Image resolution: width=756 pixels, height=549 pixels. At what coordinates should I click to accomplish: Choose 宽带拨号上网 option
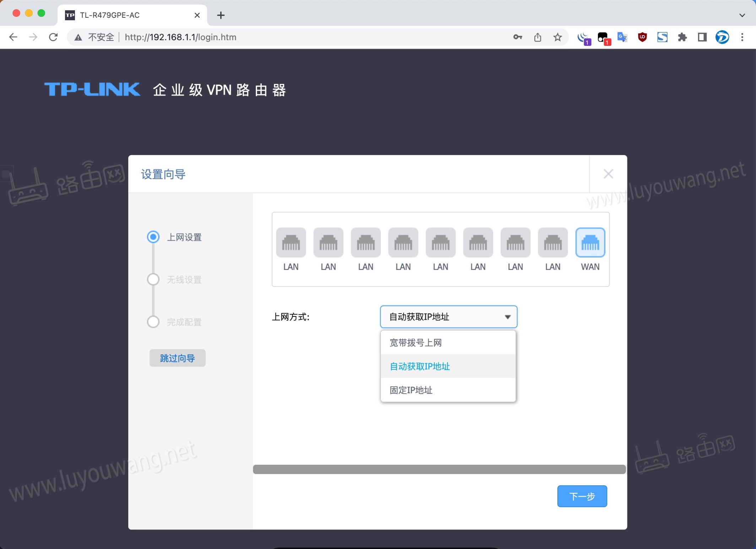(448, 342)
